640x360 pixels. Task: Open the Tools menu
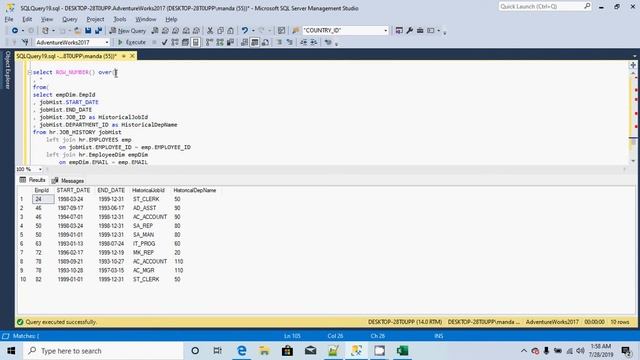pyautogui.click(x=120, y=19)
